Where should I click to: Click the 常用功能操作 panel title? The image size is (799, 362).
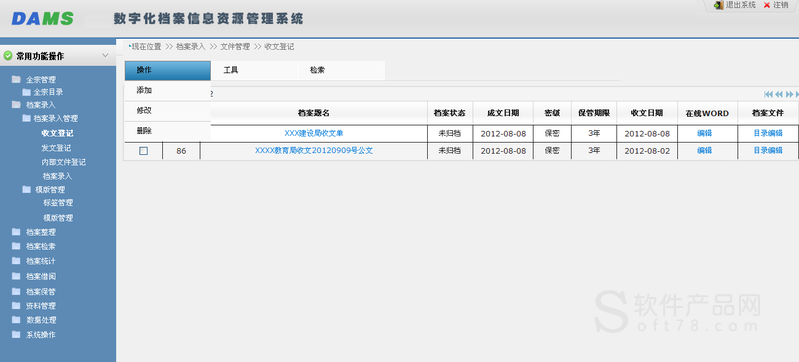pyautogui.click(x=40, y=56)
